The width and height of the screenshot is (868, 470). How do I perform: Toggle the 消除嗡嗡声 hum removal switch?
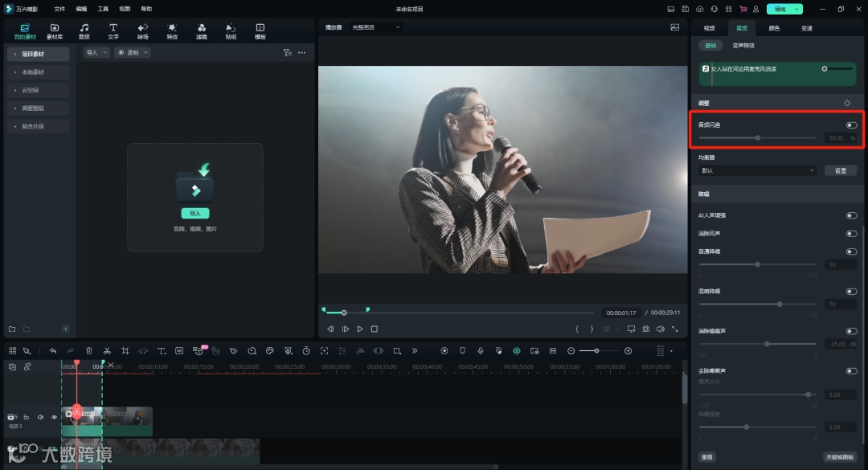click(851, 331)
